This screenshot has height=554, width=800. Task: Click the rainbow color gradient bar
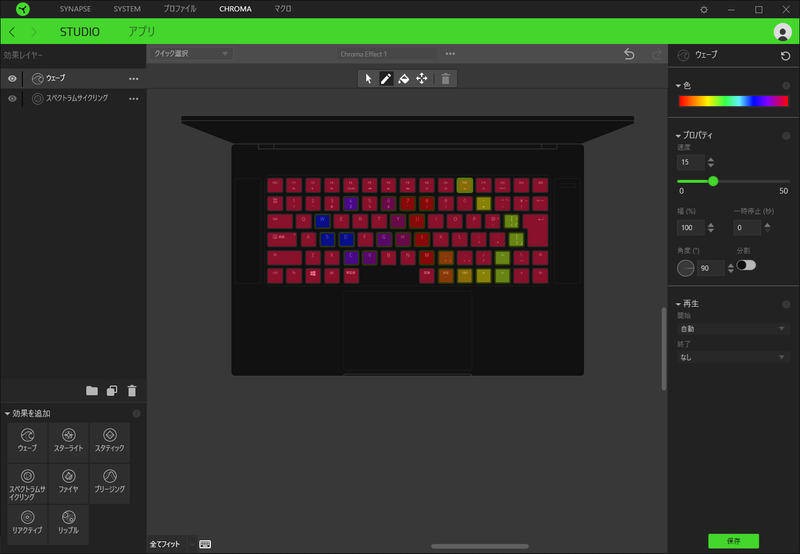tap(733, 101)
